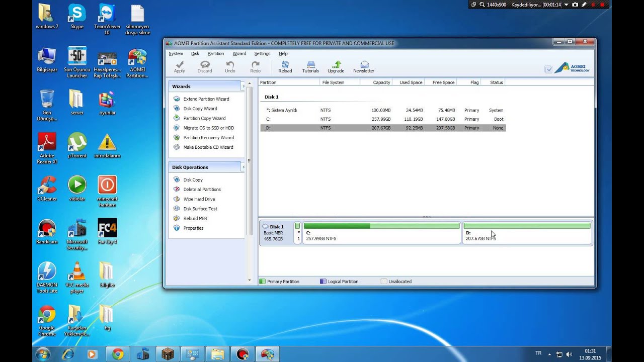Open Tutorials from the toolbar

310,67
